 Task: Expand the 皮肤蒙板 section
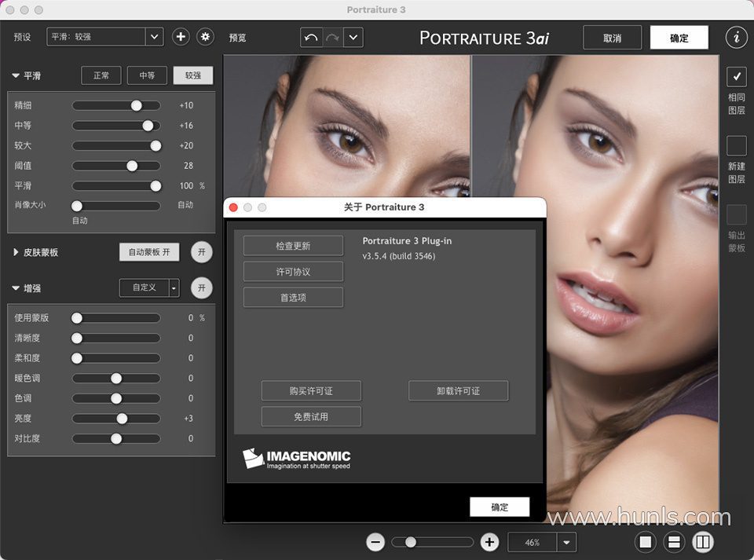click(x=16, y=252)
